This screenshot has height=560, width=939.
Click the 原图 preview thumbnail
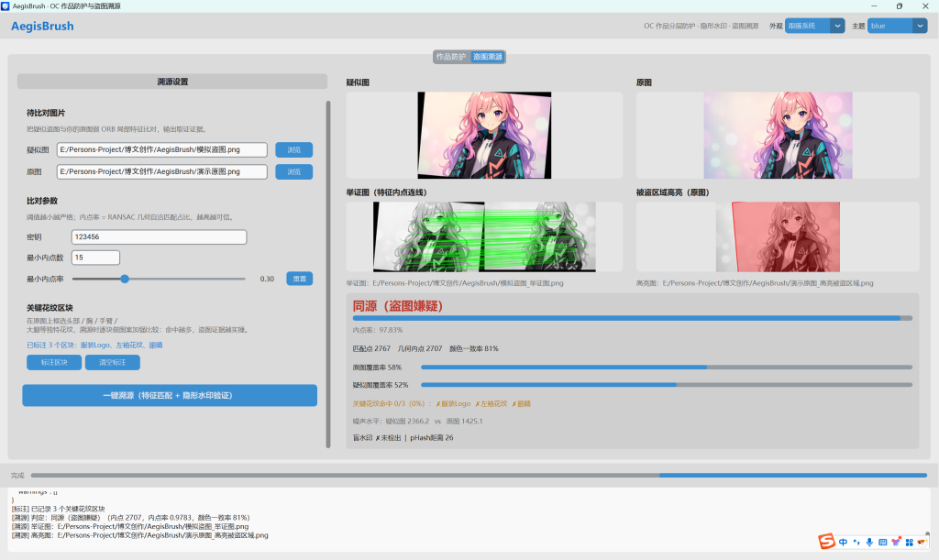778,136
